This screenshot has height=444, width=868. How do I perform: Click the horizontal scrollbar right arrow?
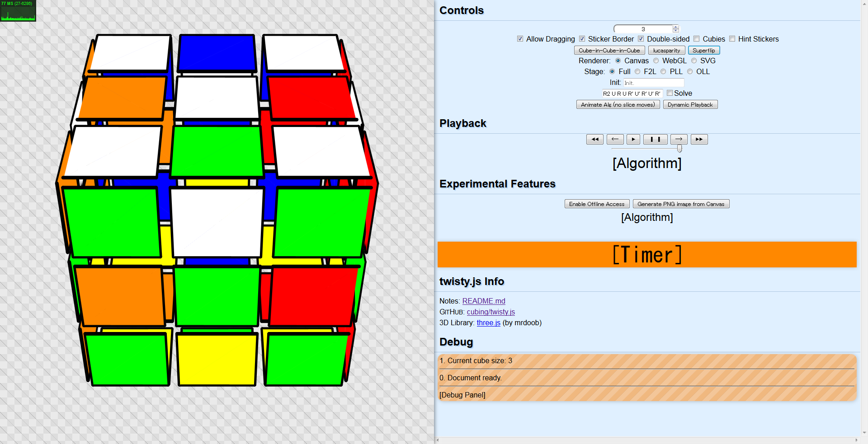[857, 440]
